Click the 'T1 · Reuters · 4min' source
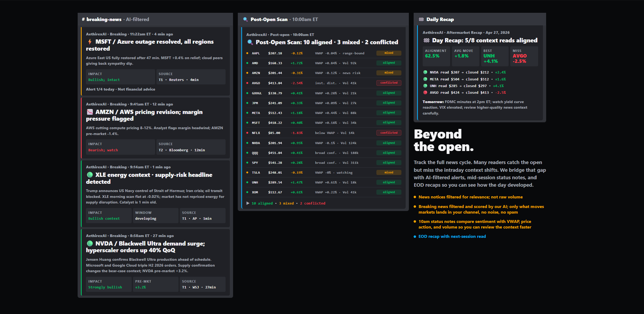Screen dimensions: 644x314 [x=178, y=80]
